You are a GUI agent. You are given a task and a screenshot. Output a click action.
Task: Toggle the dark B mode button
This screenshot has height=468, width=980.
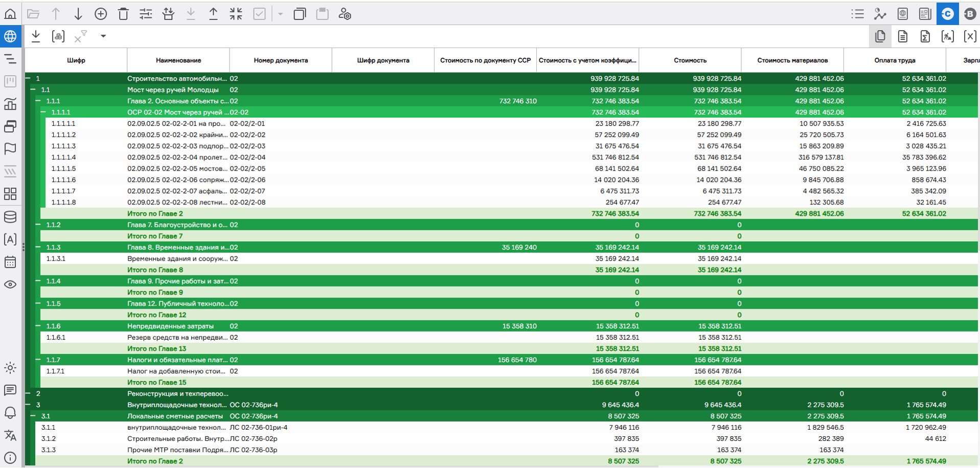coord(969,14)
